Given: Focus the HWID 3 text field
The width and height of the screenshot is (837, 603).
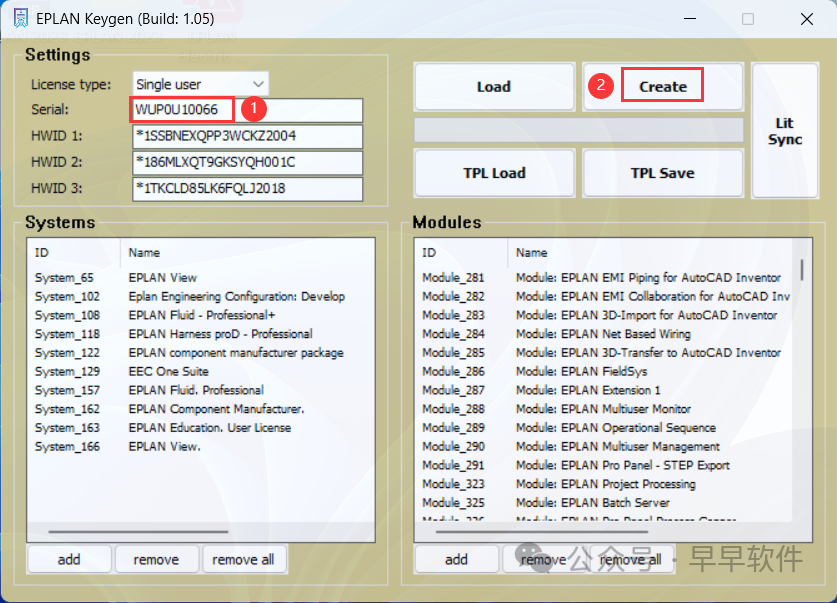Looking at the screenshot, I should [247, 188].
